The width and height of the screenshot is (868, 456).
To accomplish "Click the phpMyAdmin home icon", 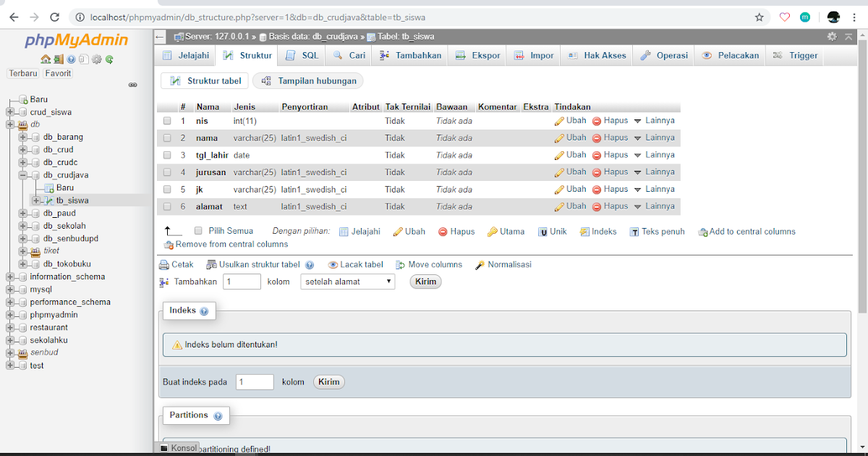I will click(x=46, y=59).
